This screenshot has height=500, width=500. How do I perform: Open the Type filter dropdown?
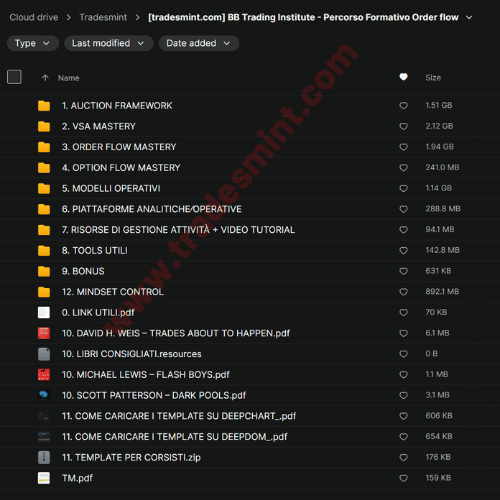coord(33,43)
